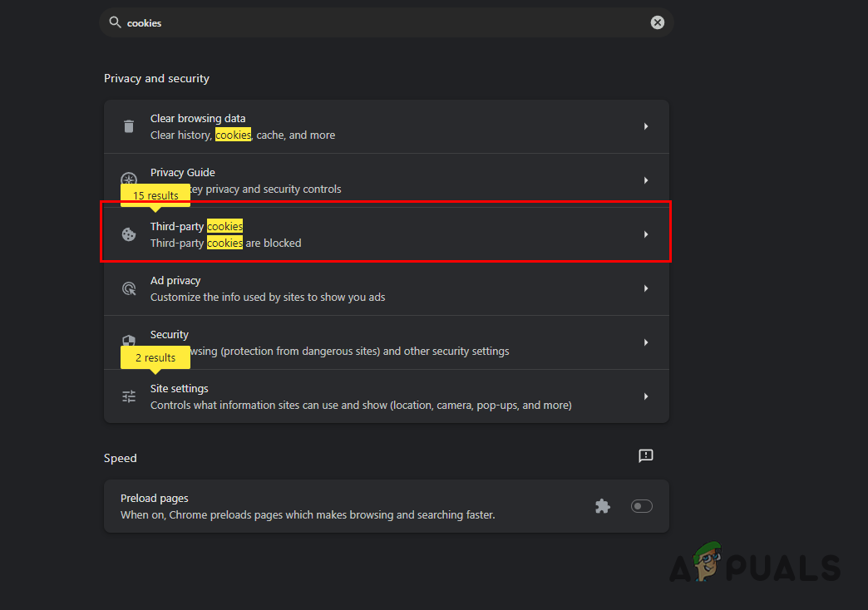This screenshot has width=868, height=610.
Task: Click the 15 results bubble
Action: [155, 195]
